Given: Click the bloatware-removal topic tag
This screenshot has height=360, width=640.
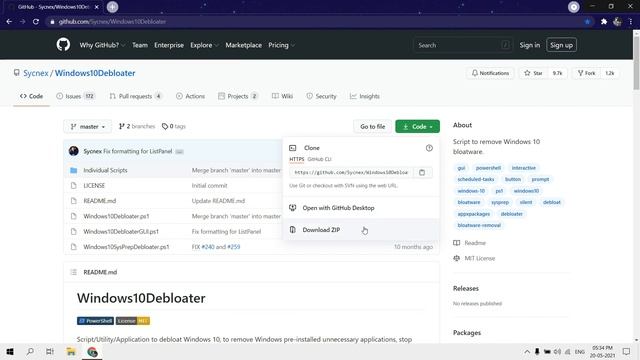Looking at the screenshot, I should (x=479, y=225).
